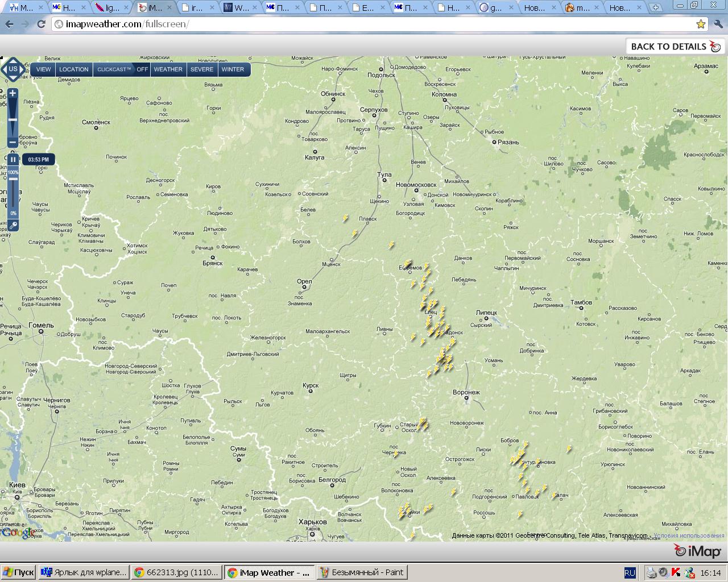Switch to the 'W...' browser tab

[240, 8]
